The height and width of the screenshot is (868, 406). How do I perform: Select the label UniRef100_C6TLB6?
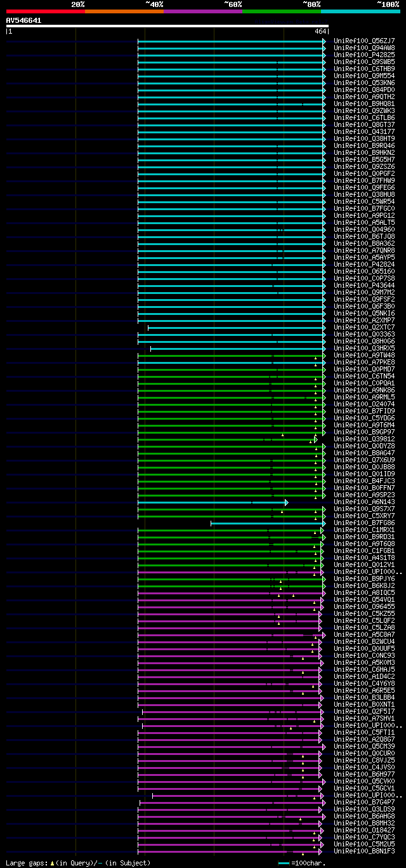[364, 117]
